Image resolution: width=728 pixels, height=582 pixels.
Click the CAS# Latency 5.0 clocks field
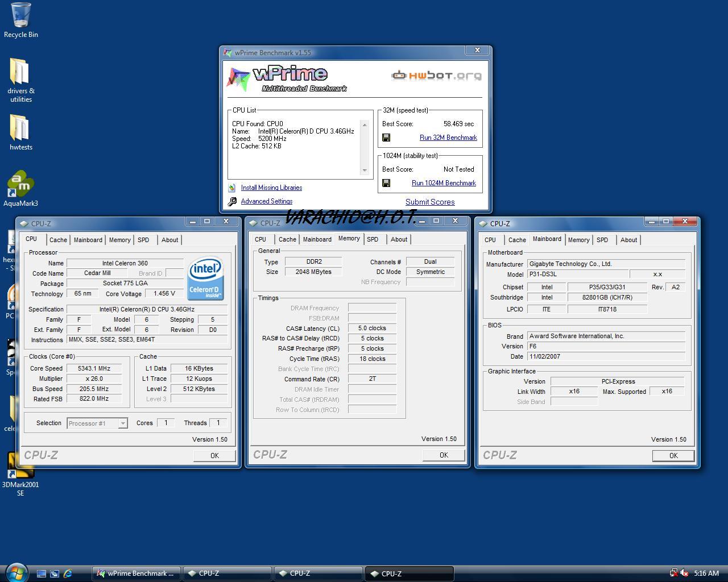click(x=372, y=328)
